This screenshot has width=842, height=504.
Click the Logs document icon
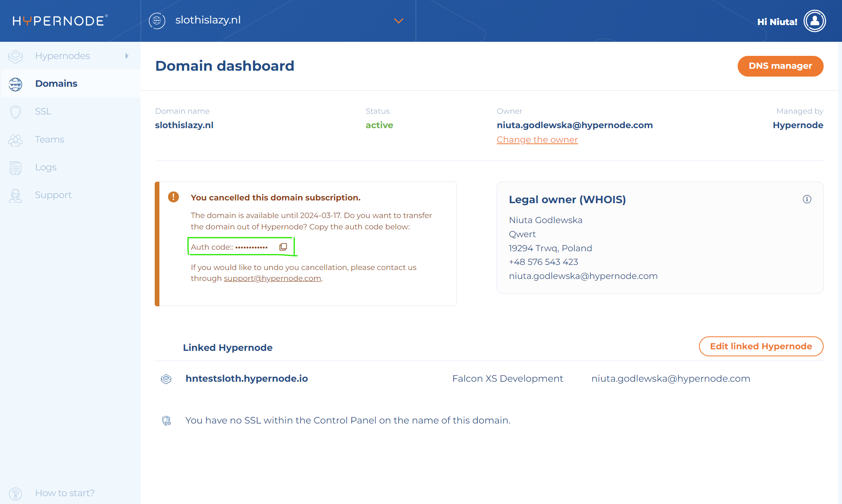click(x=16, y=168)
